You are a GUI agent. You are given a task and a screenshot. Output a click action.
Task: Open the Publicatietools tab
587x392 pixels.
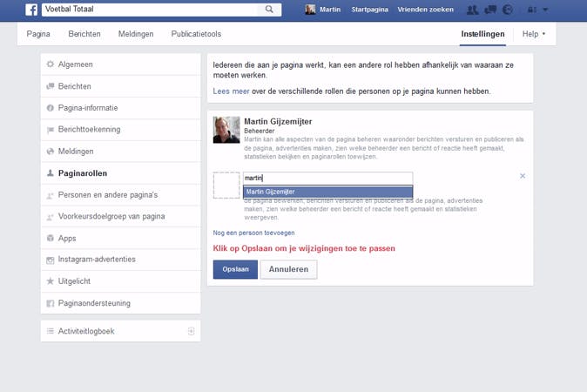(x=196, y=34)
